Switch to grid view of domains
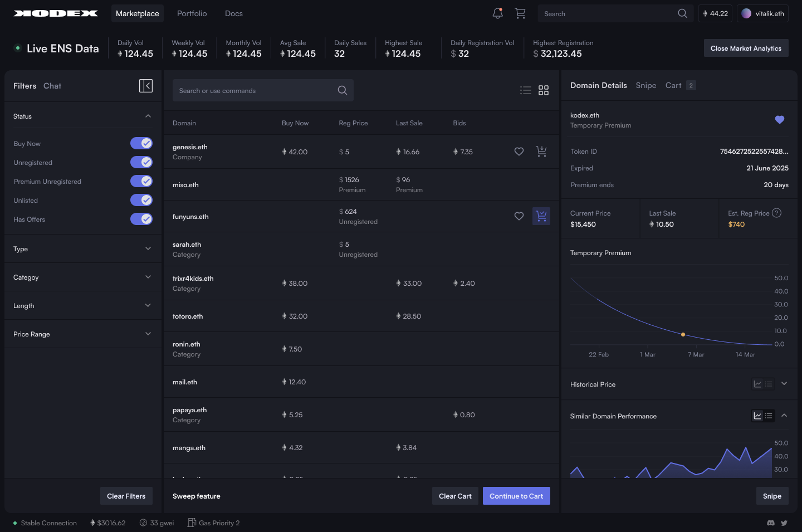802x532 pixels. click(x=544, y=90)
